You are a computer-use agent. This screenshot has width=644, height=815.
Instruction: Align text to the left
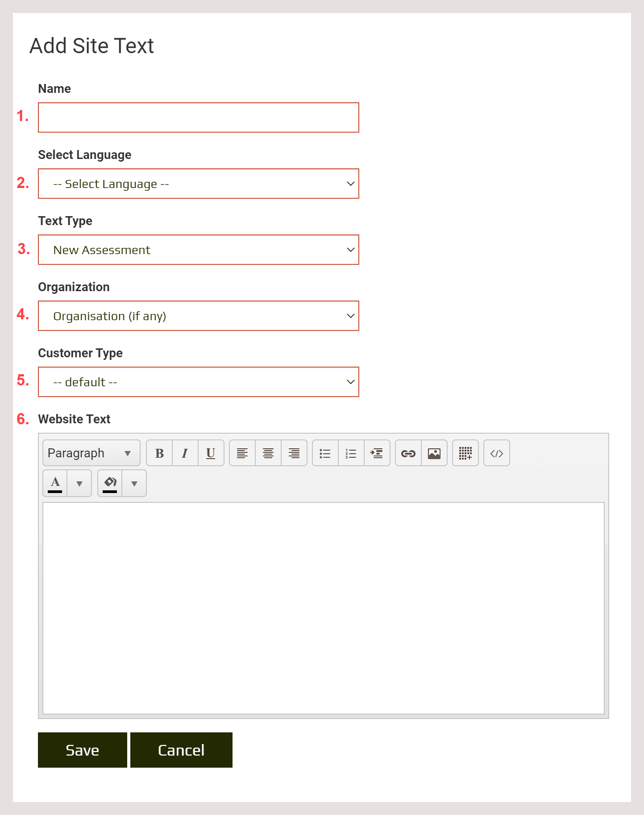[242, 453]
